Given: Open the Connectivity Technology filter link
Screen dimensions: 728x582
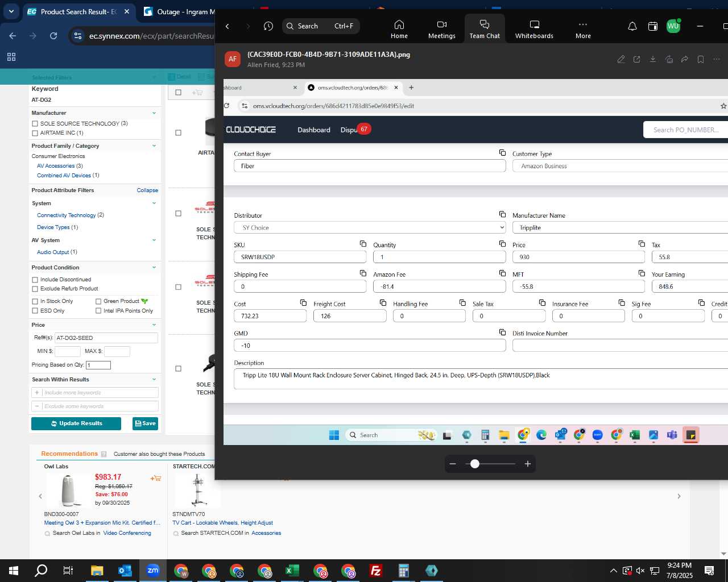Looking at the screenshot, I should click(67, 215).
